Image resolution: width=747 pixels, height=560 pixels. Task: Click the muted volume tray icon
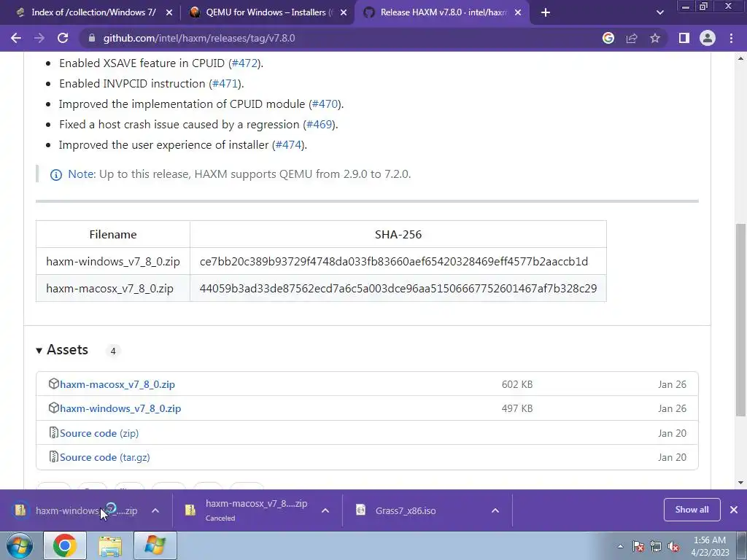tap(673, 547)
